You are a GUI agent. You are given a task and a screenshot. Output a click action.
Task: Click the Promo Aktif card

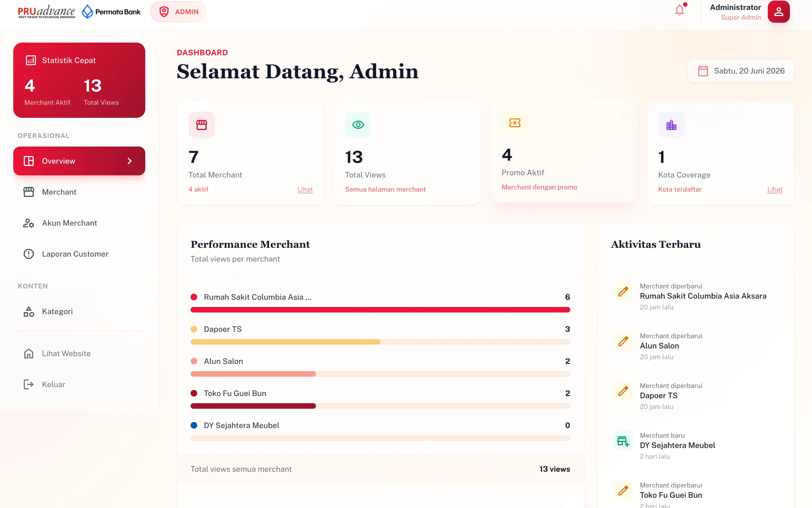(564, 151)
